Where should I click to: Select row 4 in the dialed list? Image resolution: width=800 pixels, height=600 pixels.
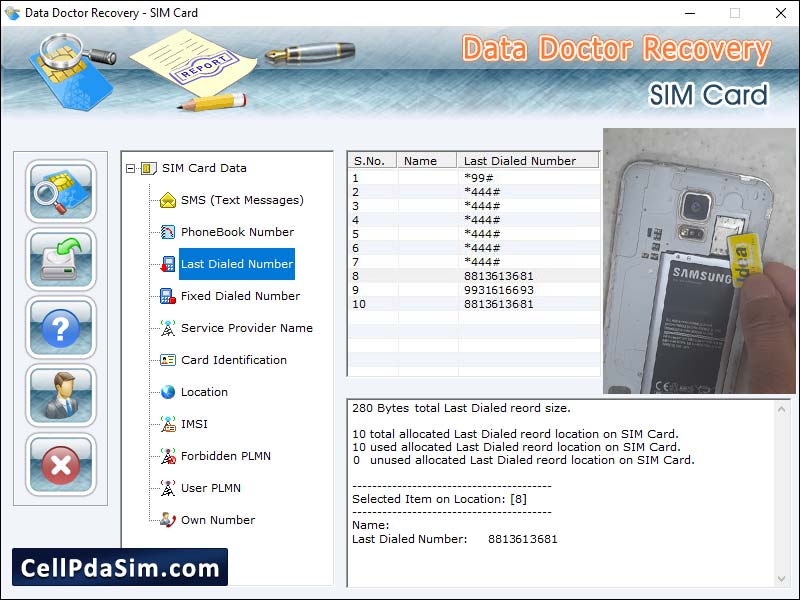473,220
